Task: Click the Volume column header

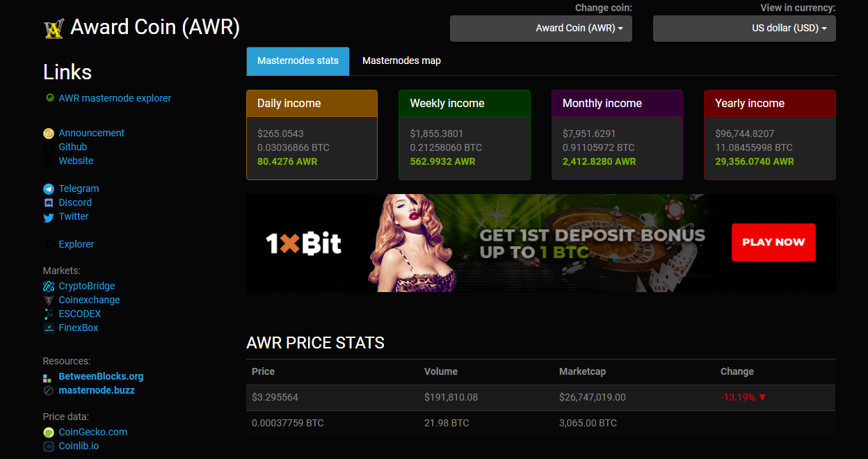Action: click(441, 371)
